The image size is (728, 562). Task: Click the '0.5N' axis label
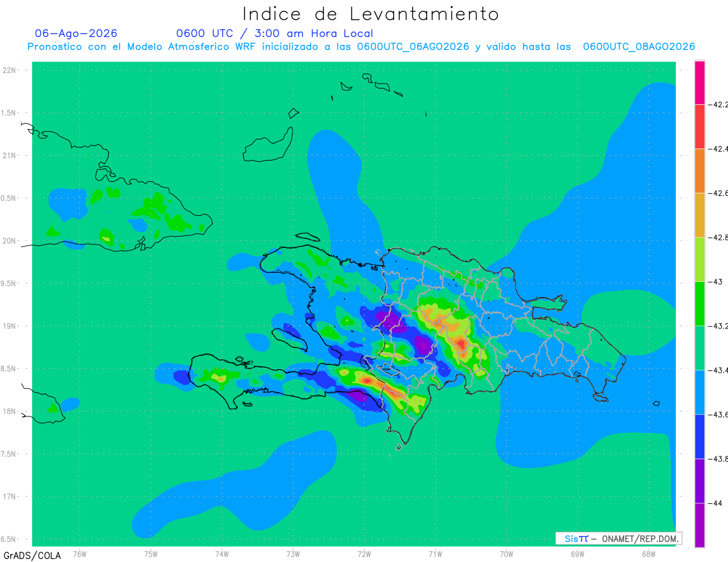click(9, 199)
